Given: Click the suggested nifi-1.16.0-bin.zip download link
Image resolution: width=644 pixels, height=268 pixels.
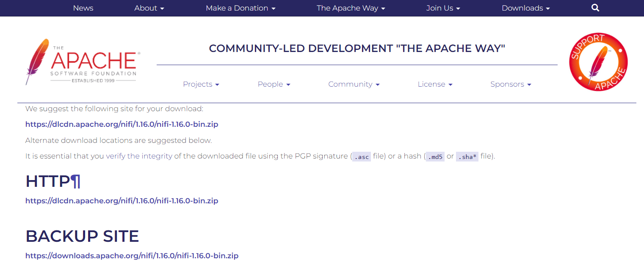Looking at the screenshot, I should 122,124.
